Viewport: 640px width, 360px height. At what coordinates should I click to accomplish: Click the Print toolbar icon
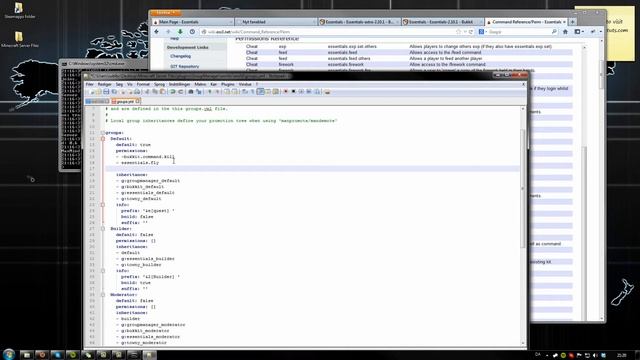(x=137, y=91)
